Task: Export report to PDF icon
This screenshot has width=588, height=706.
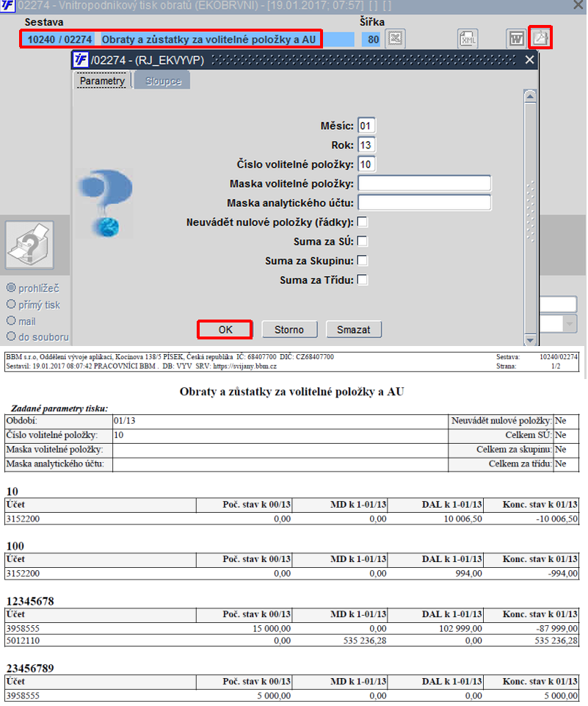Action: click(x=540, y=37)
